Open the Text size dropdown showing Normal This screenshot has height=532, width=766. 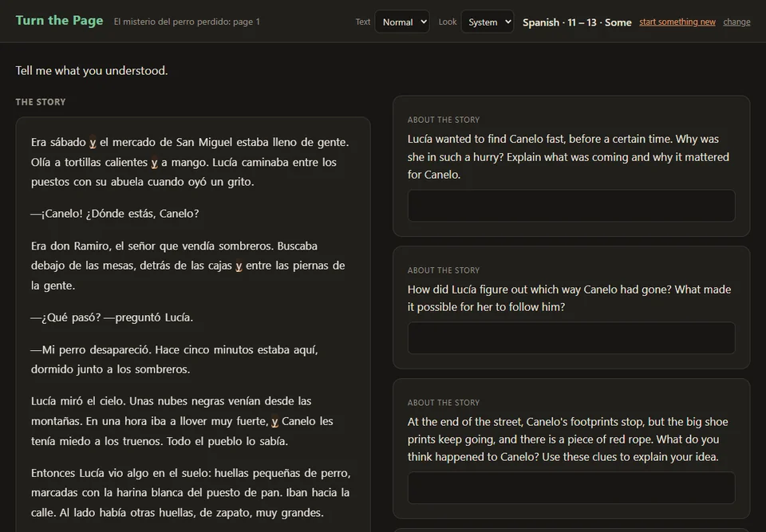[x=401, y=22]
